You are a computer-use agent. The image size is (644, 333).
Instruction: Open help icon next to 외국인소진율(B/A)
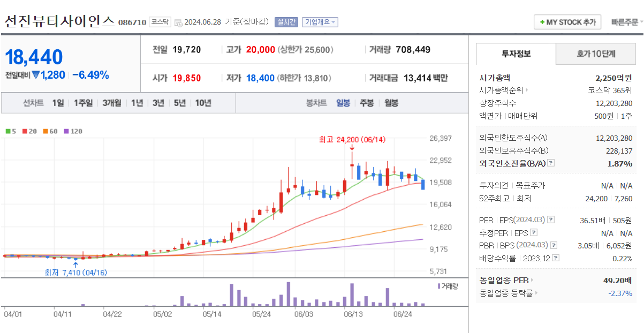click(x=551, y=163)
